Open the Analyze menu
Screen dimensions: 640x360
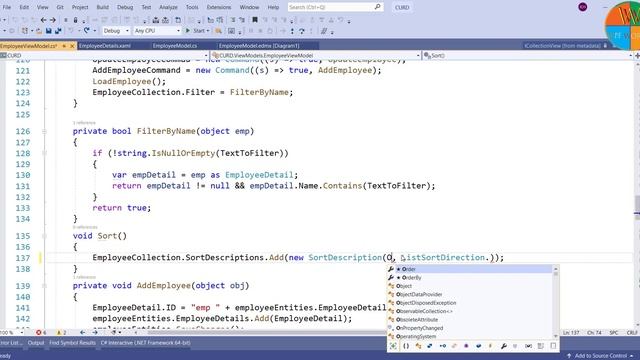168,7
